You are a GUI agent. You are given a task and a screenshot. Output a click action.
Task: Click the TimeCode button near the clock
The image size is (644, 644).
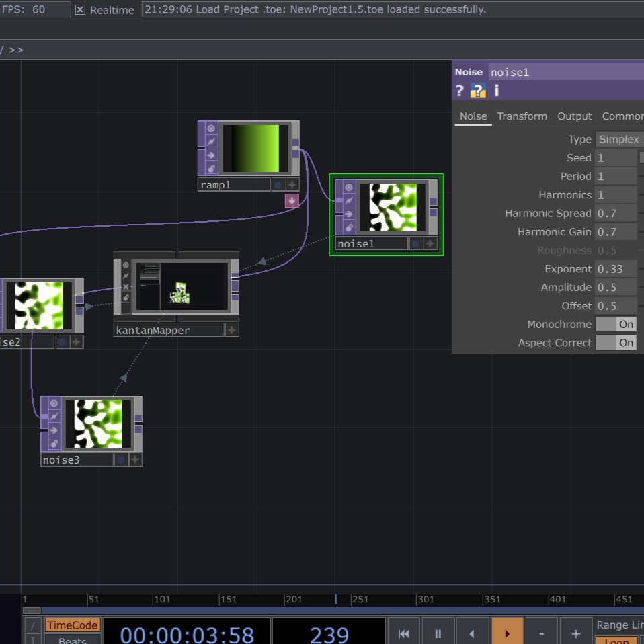click(x=72, y=625)
